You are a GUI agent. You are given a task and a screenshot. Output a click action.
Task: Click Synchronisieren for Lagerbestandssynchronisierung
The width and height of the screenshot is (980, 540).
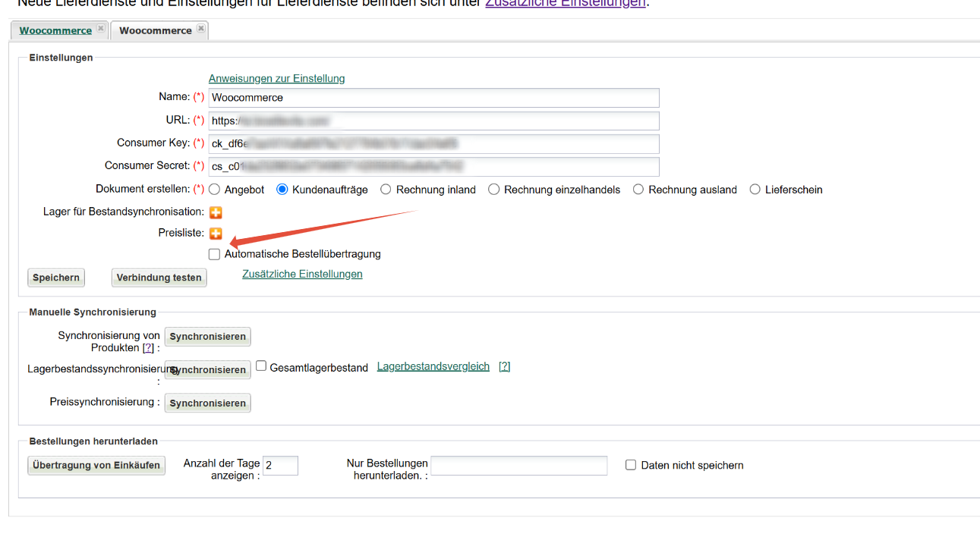(x=207, y=370)
